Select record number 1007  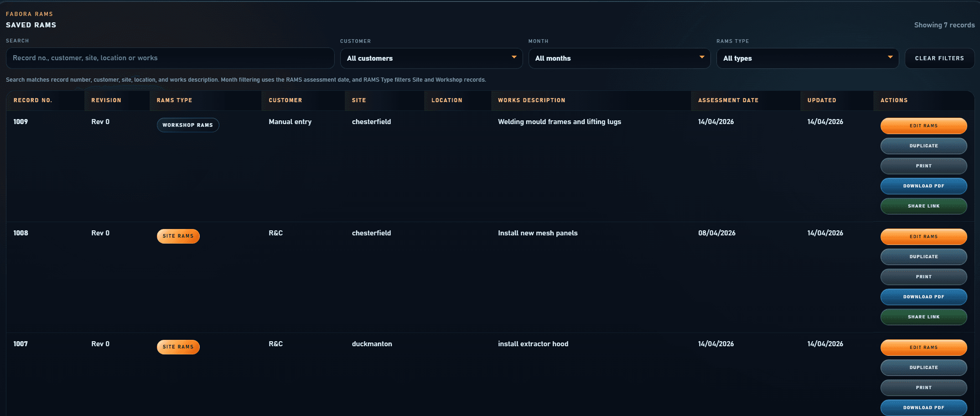[21, 344]
